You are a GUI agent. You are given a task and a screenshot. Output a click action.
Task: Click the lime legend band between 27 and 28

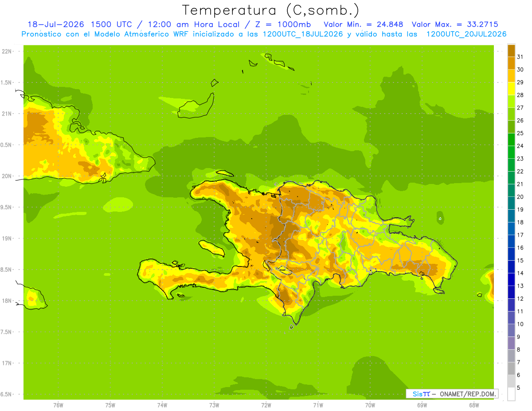coord(511,101)
